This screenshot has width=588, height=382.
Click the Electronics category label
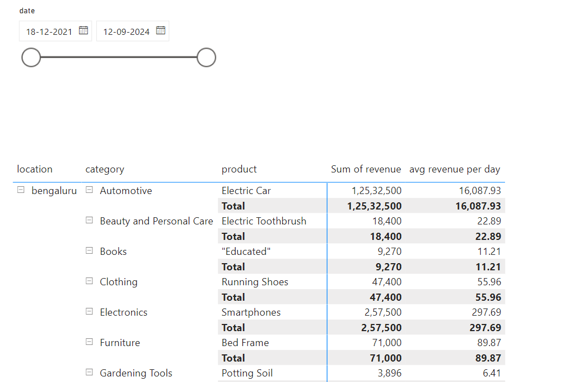[x=123, y=312]
